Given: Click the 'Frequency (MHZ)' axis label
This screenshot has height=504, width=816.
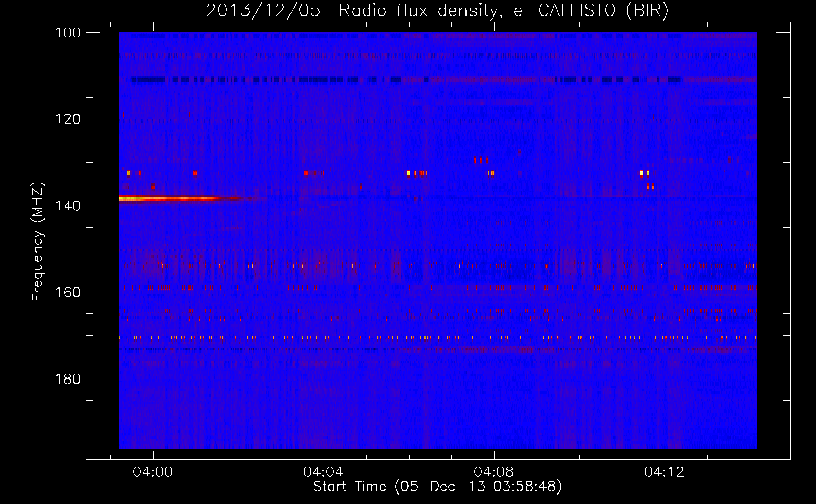Looking at the screenshot, I should (x=38, y=242).
